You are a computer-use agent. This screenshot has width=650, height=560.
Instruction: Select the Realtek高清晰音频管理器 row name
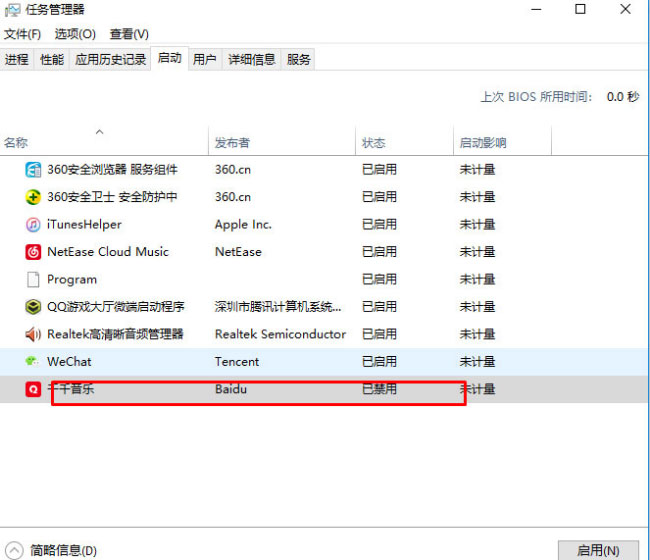point(115,334)
